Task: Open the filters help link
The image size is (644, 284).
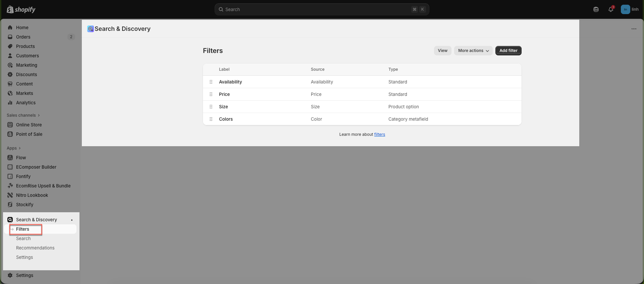Action: [379, 134]
